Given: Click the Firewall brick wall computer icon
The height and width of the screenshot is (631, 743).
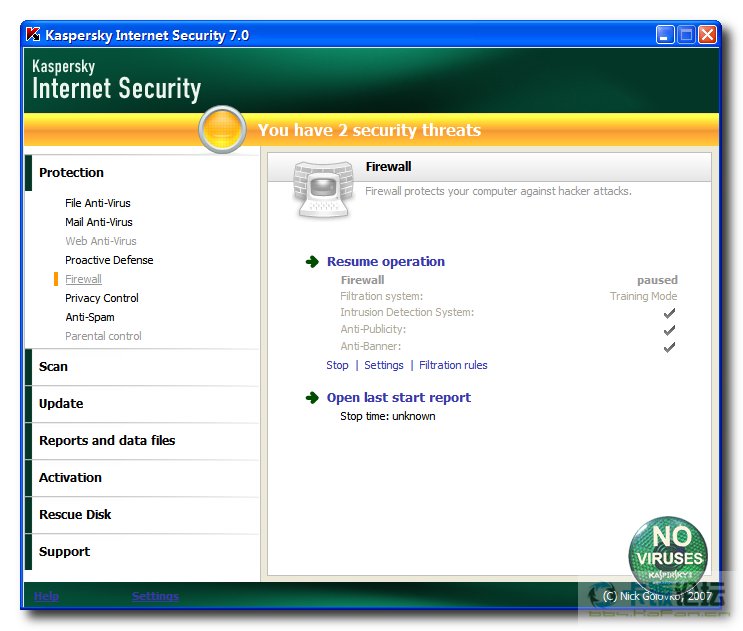Looking at the screenshot, I should [x=324, y=189].
